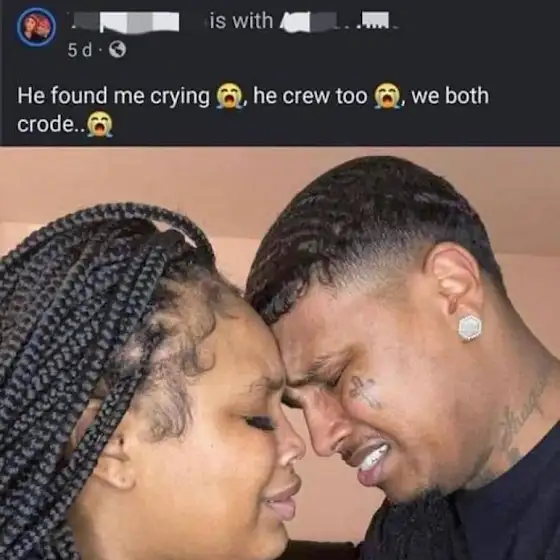Click the crying emoji after "he crew too"
560x560 pixels.
coord(388,96)
